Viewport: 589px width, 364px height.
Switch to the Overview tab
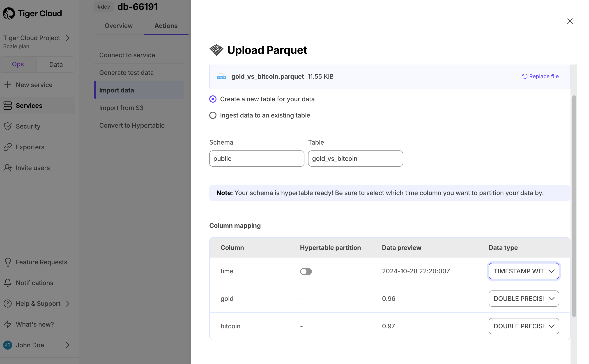click(x=118, y=25)
